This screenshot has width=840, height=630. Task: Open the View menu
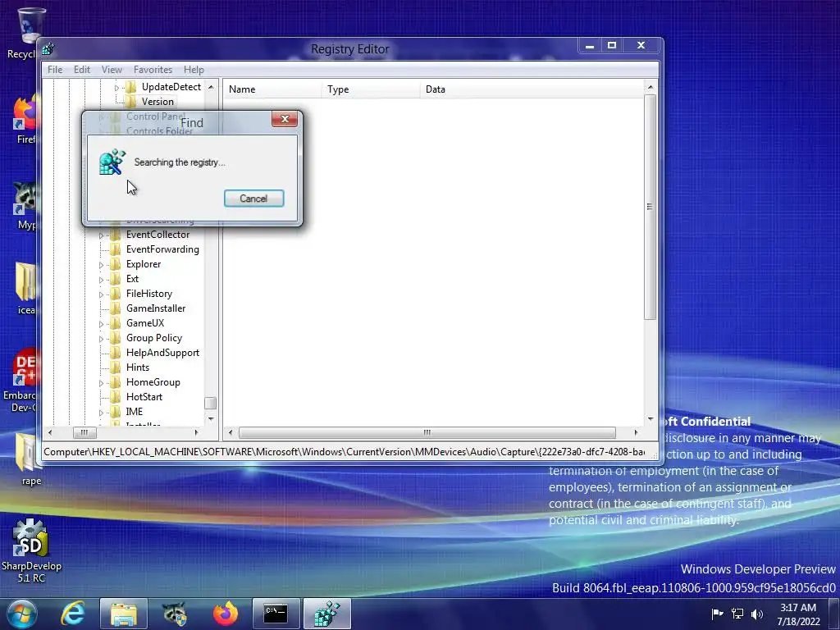(x=112, y=70)
